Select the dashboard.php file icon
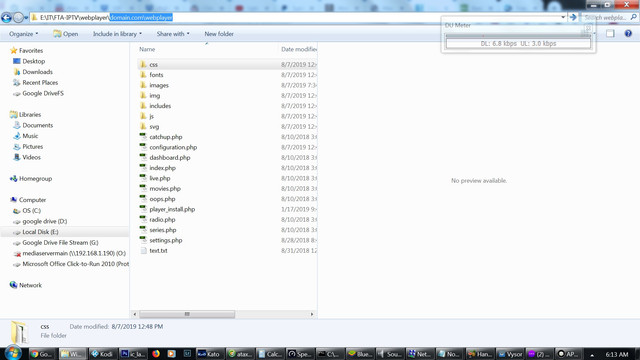This screenshot has height=360, width=640. pos(143,158)
